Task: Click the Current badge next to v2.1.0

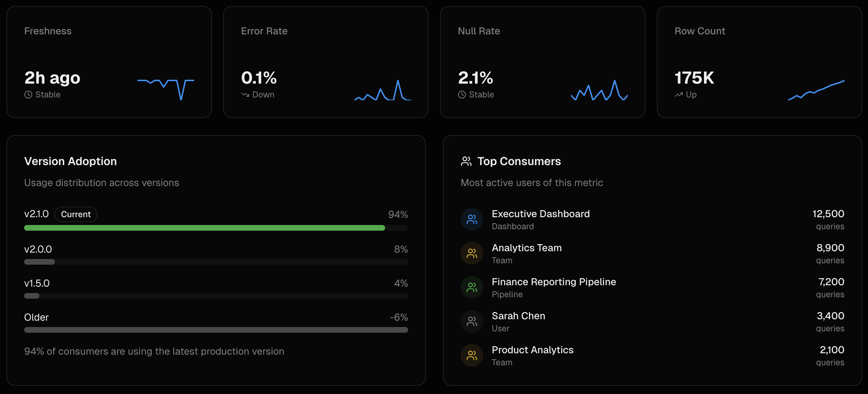Action: (76, 214)
